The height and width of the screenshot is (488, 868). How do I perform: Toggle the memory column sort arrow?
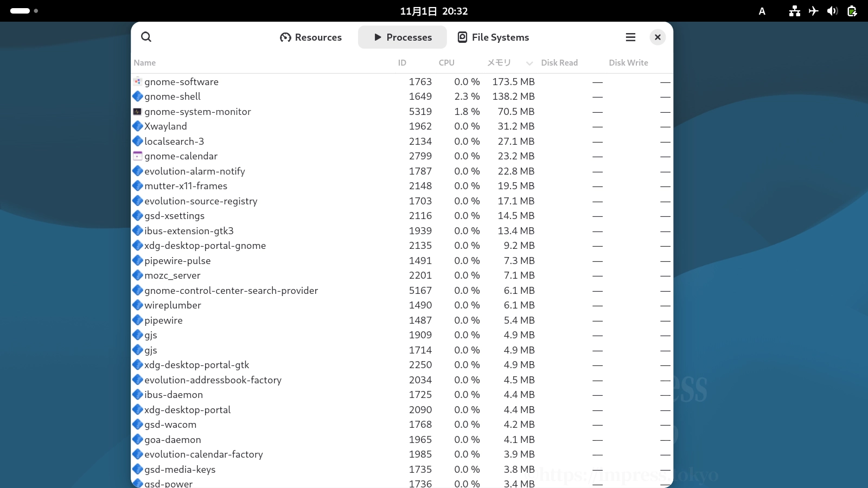click(x=529, y=63)
